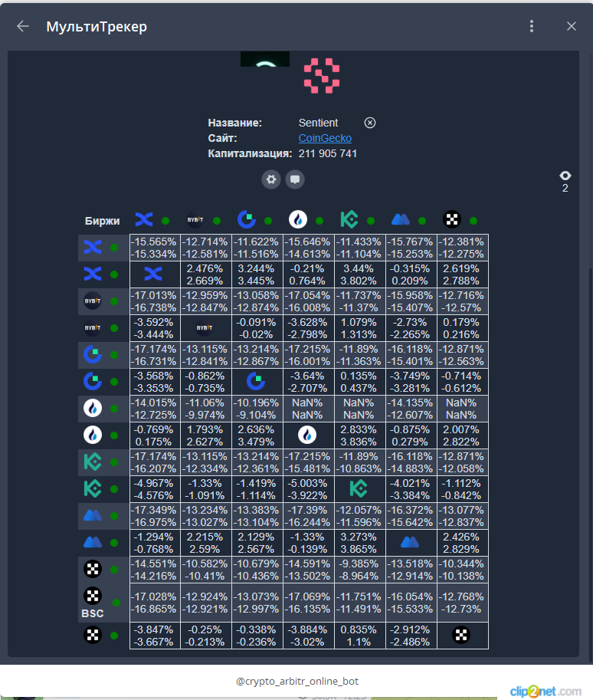593x700 pixels.
Task: Close the МультиТрекер window with the X
Action: [571, 26]
